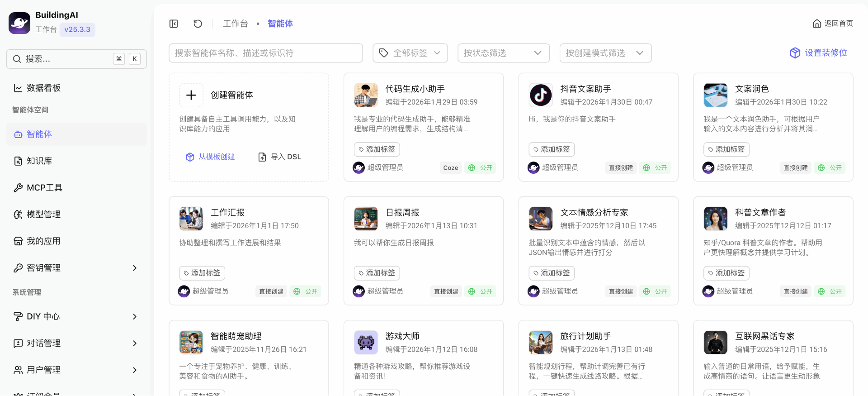
Task: Focus the 搜索智能体名称 search field
Action: [x=266, y=53]
